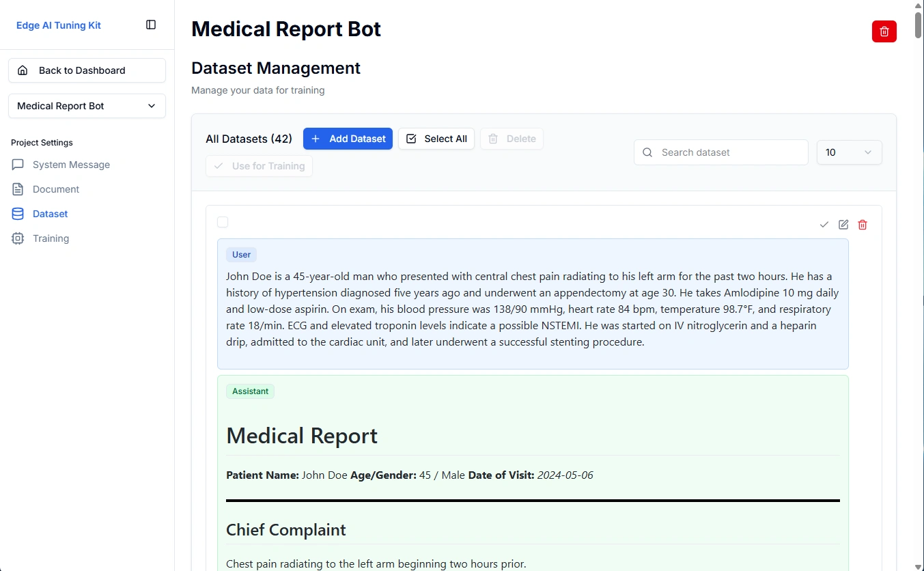Click Back to Dashboard
The width and height of the screenshot is (924, 571).
tap(86, 70)
